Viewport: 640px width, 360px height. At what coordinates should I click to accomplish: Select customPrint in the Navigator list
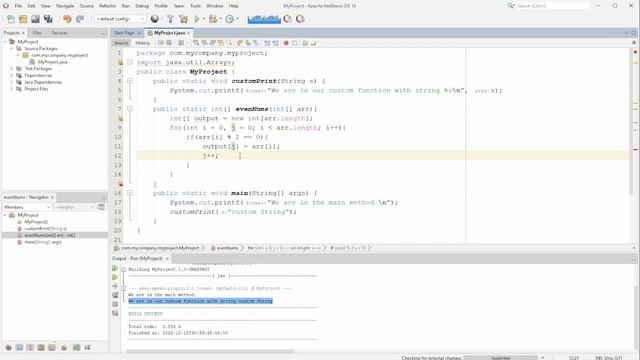click(x=45, y=229)
